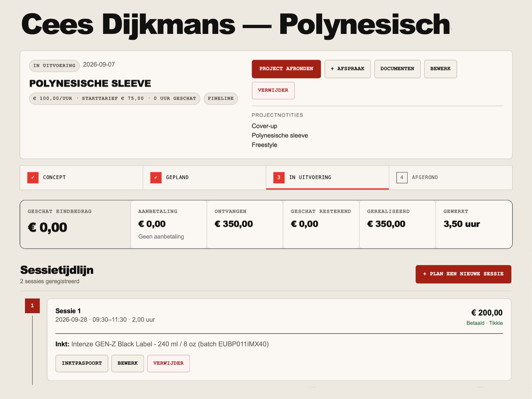The image size is (532, 399).
Task: Click the Sessie 1 title
Action: tap(68, 311)
